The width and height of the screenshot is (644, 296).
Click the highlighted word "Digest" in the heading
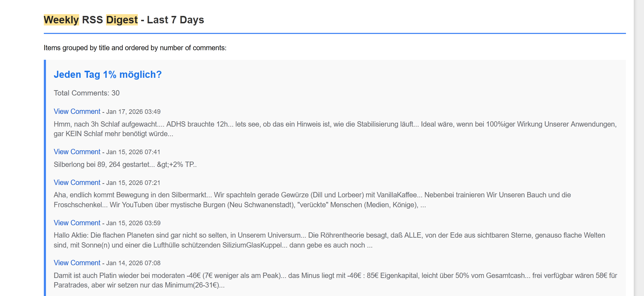(x=122, y=20)
